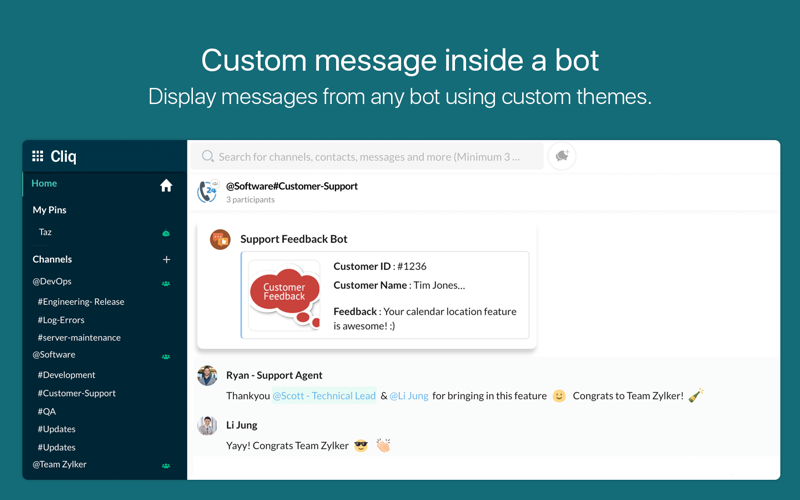The image size is (800, 500).
Task: Focus the search channels and contacts field
Action: pos(367,156)
